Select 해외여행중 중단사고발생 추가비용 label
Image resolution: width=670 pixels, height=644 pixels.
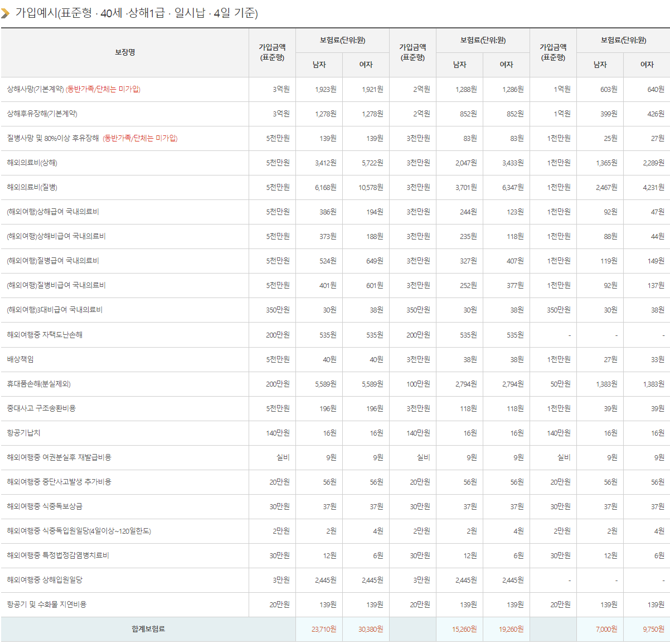coord(59,482)
